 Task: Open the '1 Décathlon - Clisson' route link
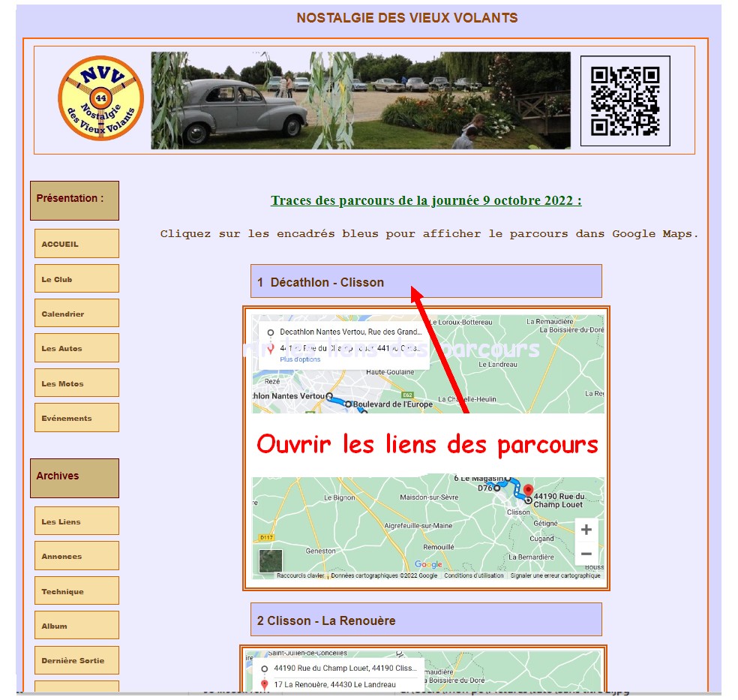426,281
